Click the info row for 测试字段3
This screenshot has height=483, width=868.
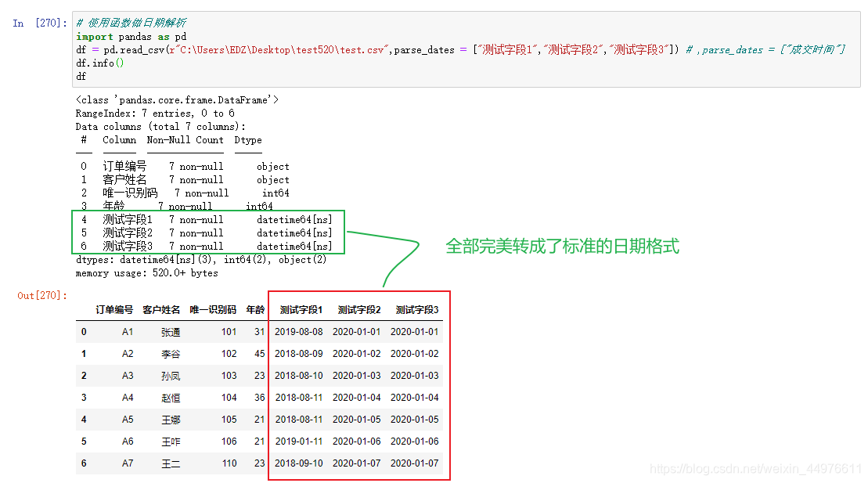[207, 247]
